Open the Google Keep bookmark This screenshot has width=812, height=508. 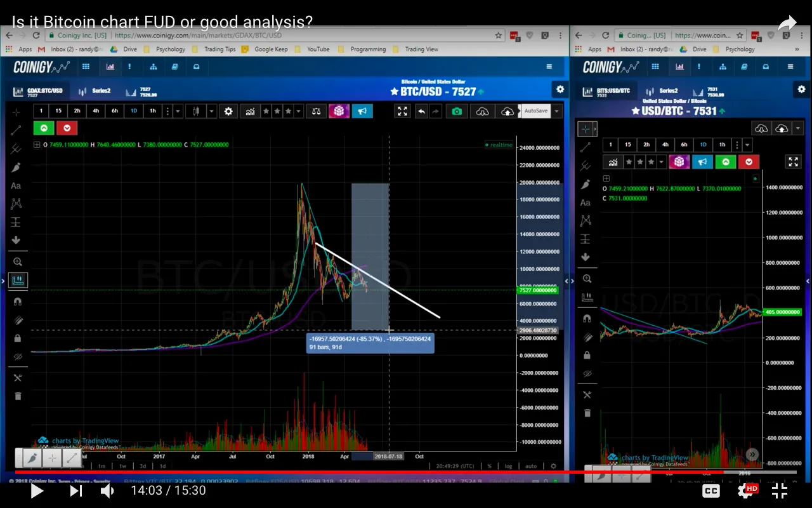pos(265,49)
